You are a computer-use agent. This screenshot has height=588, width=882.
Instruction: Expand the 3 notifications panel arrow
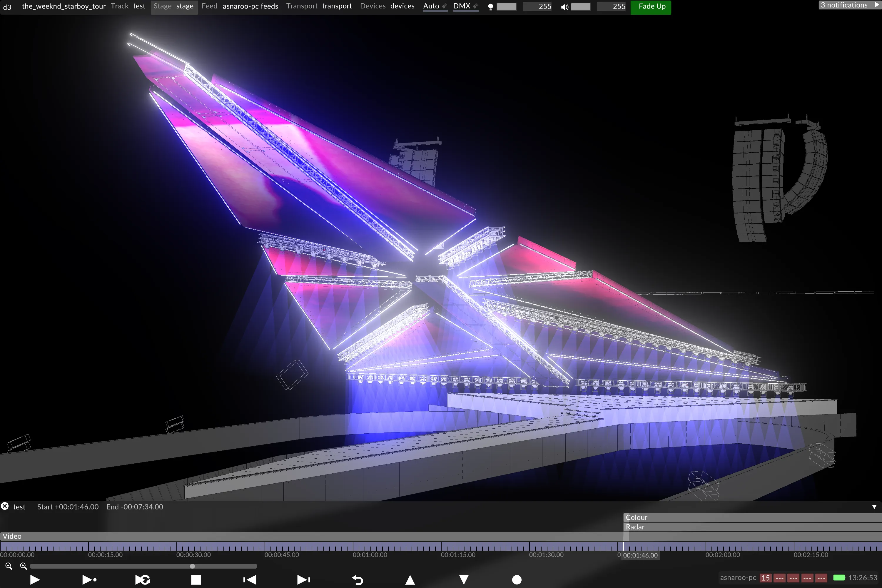(877, 5)
